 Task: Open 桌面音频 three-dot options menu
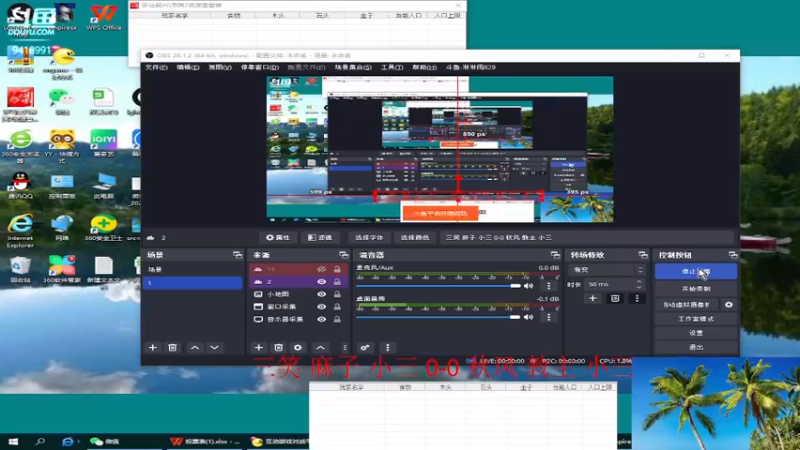[x=549, y=317]
